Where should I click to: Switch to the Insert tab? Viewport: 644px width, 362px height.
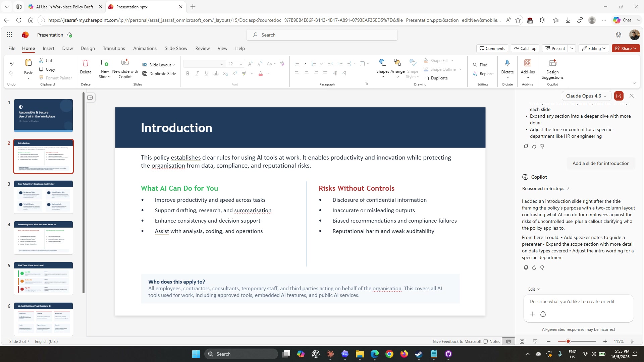48,48
